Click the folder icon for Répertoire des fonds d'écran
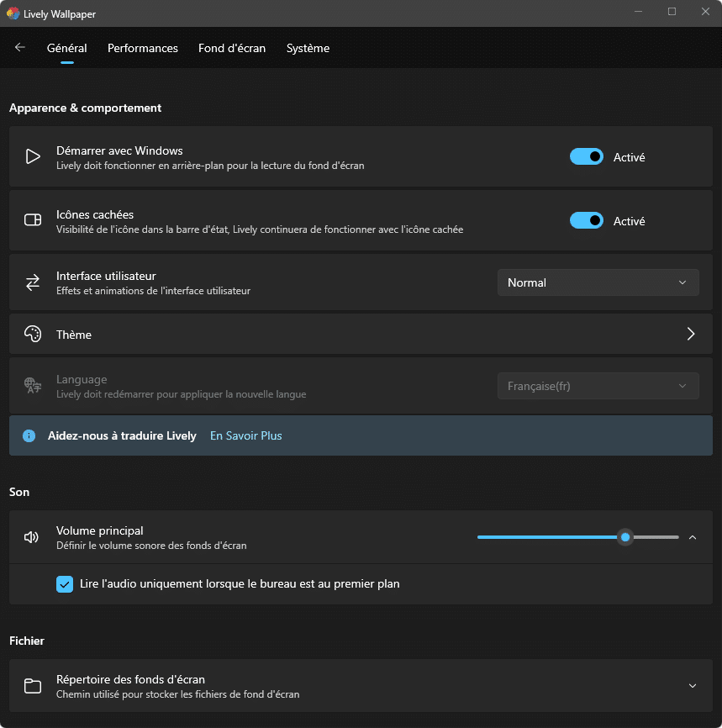Viewport: 722px width, 728px height. pos(33,686)
